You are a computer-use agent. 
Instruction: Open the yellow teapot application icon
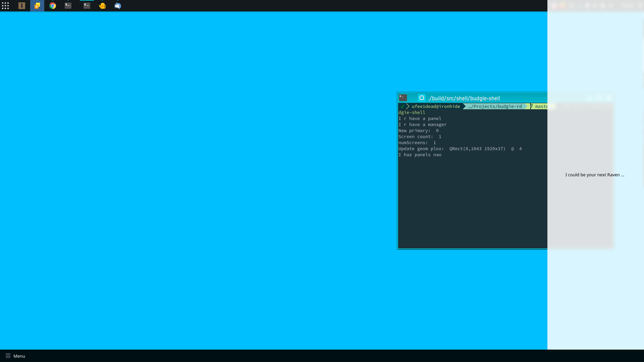(x=102, y=6)
